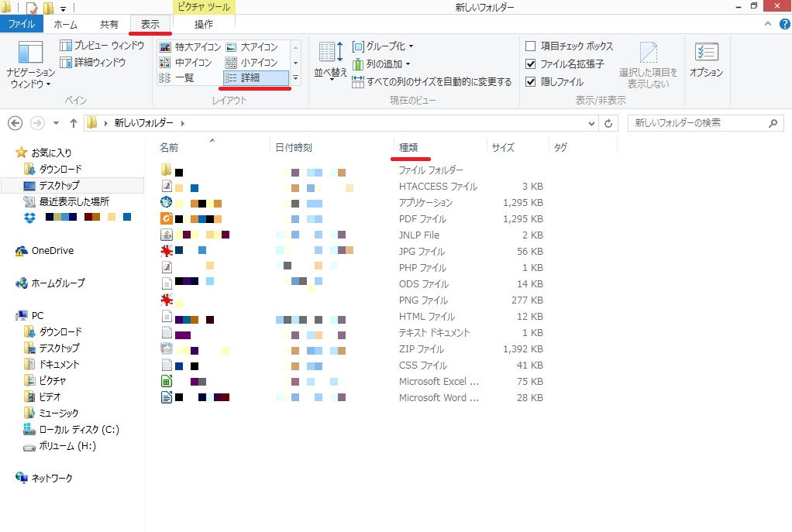
Task: Select Medium icons (中アイコン) layout
Action: (x=185, y=63)
